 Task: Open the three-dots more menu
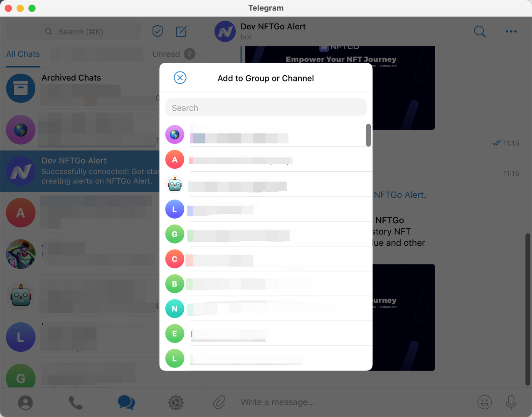click(x=511, y=31)
